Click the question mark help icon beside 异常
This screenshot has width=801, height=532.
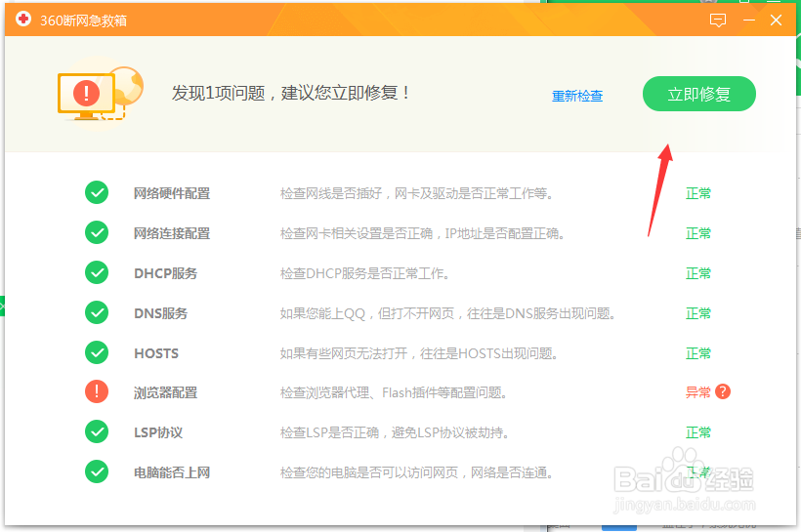pos(722,391)
